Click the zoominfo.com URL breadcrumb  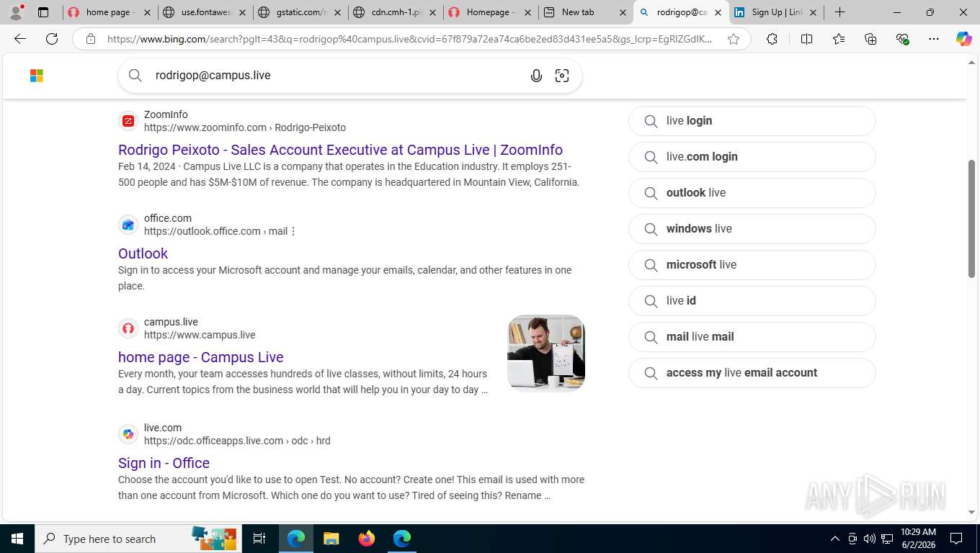pos(245,127)
